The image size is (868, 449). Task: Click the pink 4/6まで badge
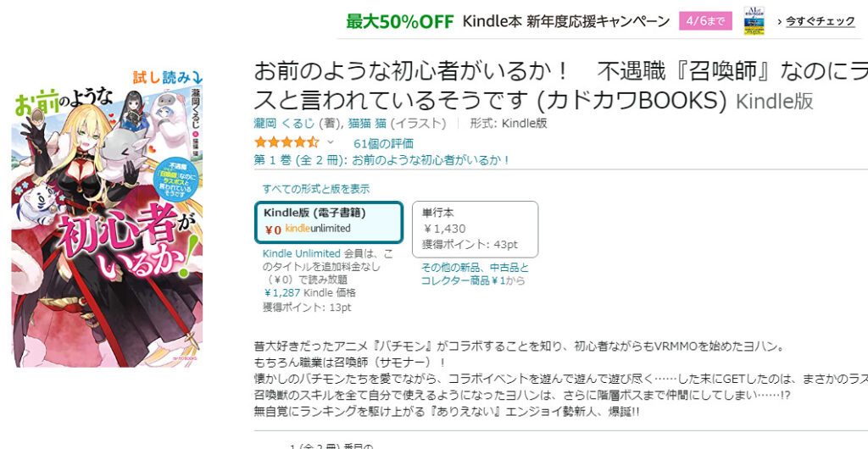pyautogui.click(x=705, y=21)
